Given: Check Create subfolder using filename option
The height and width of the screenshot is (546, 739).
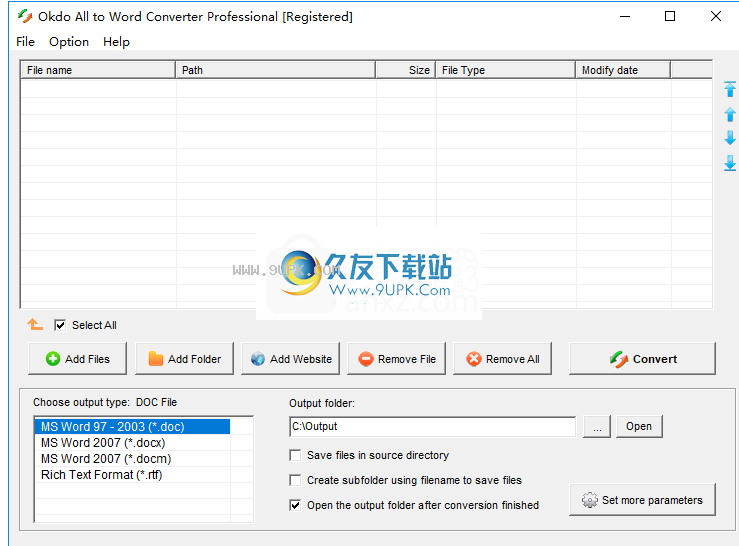Looking at the screenshot, I should [295, 480].
